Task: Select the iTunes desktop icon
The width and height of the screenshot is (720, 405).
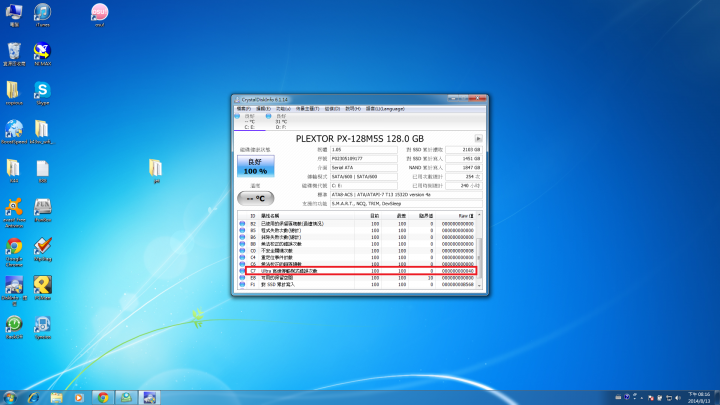Action: (42, 15)
